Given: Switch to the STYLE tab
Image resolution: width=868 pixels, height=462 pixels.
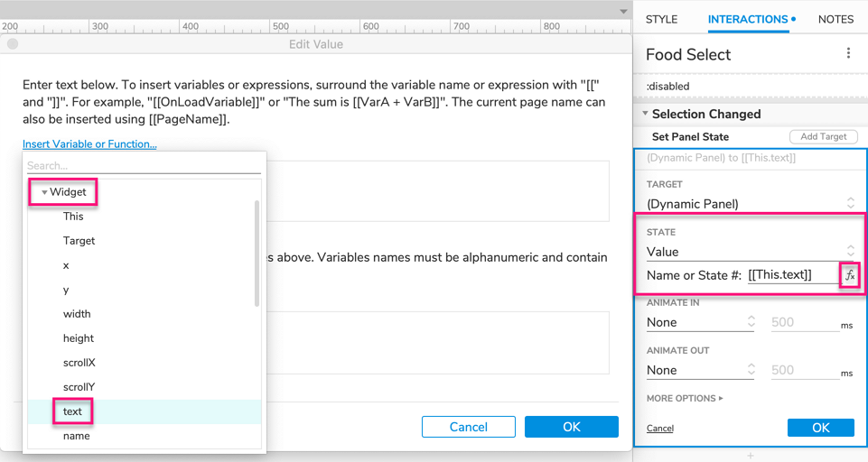Looking at the screenshot, I should (661, 19).
